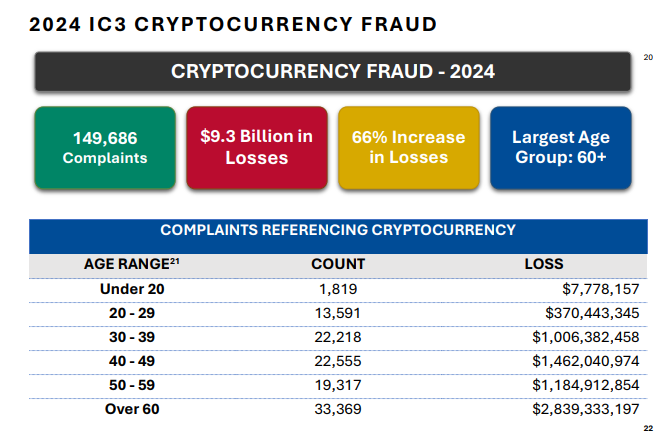This screenshot has width=667, height=448.
Task: Click the red $9.3 Billion in Losses card
Action: click(256, 147)
